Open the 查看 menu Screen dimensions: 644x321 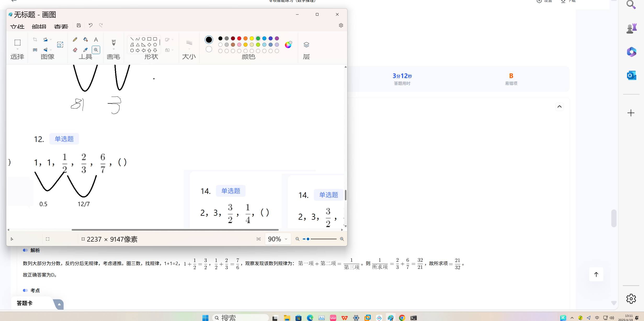point(61,27)
